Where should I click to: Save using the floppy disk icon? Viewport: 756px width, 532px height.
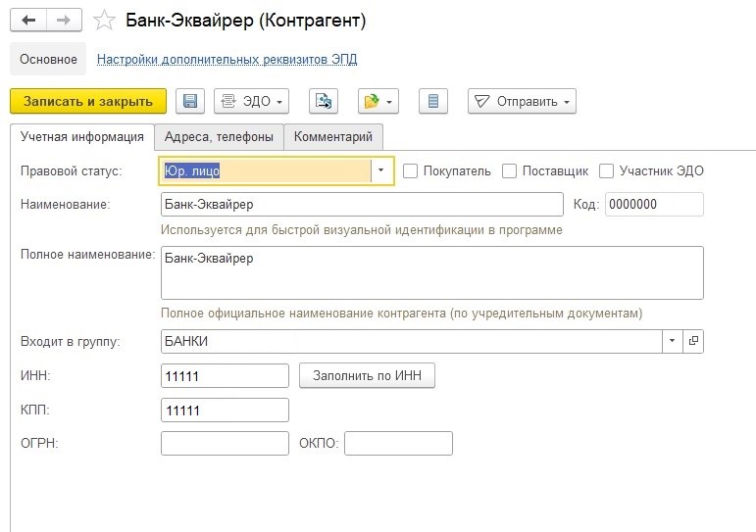coord(190,101)
